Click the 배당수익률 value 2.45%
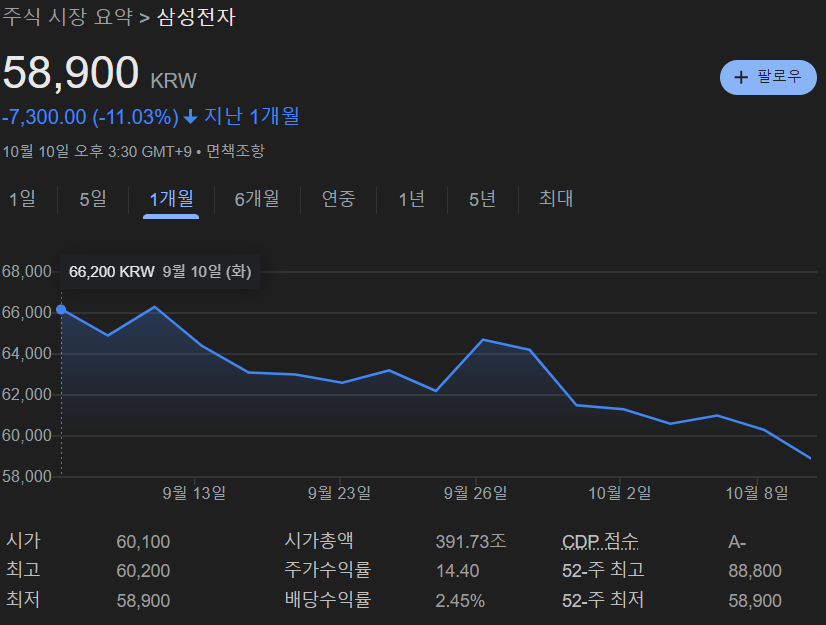 coord(460,601)
